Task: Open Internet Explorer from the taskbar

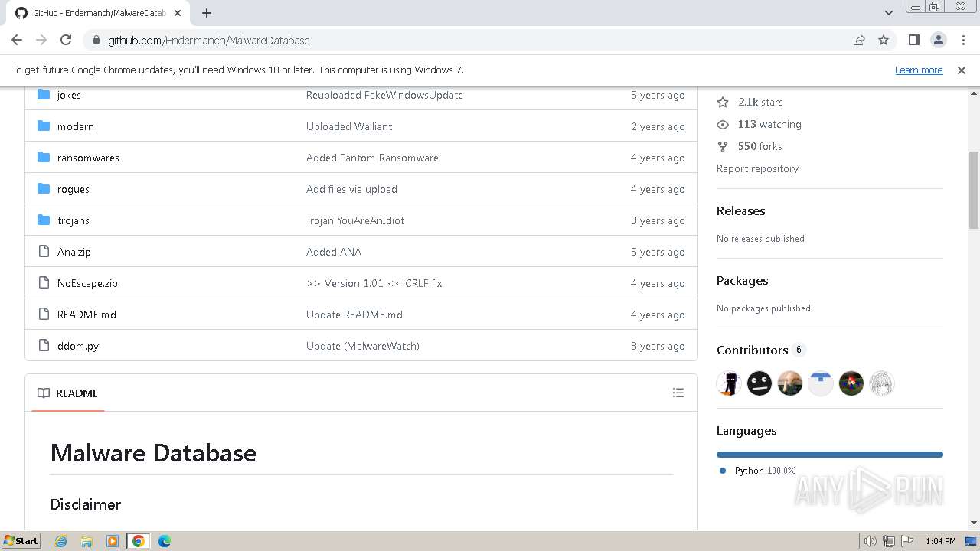Action: coord(61,541)
